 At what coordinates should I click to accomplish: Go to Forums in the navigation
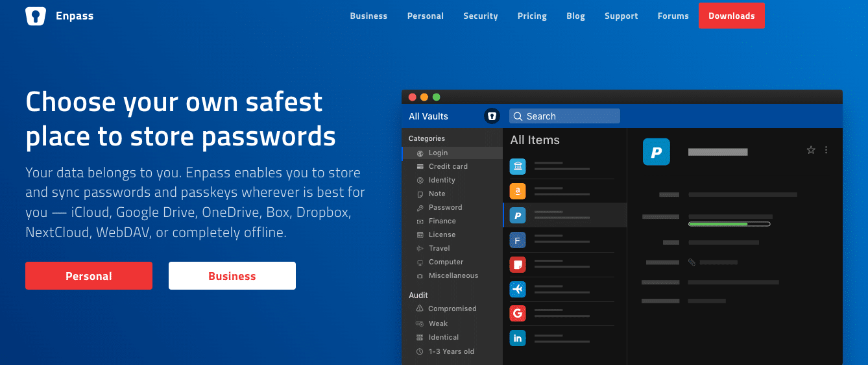click(x=673, y=16)
